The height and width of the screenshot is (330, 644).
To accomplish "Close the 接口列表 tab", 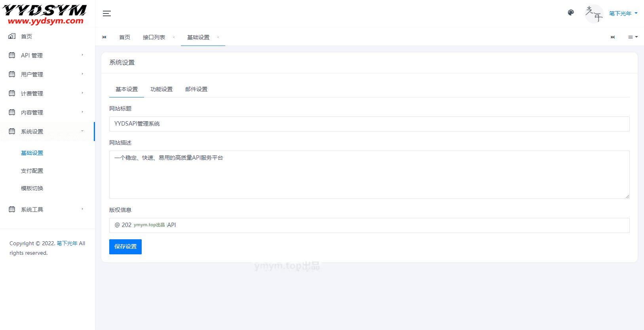I will 174,37.
